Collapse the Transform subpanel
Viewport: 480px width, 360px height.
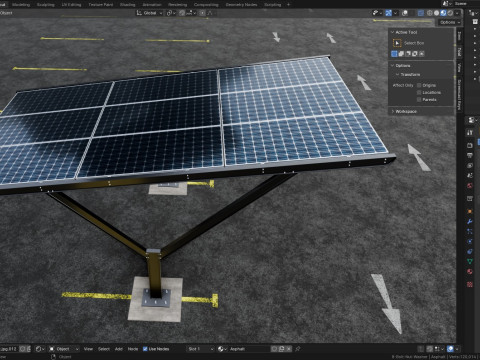coord(397,74)
